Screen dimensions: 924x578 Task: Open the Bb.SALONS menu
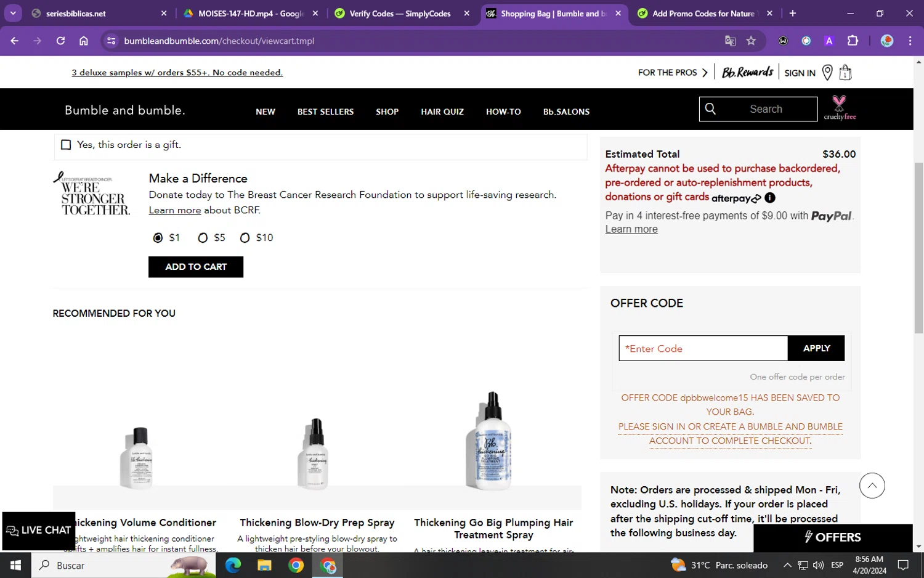click(x=566, y=112)
